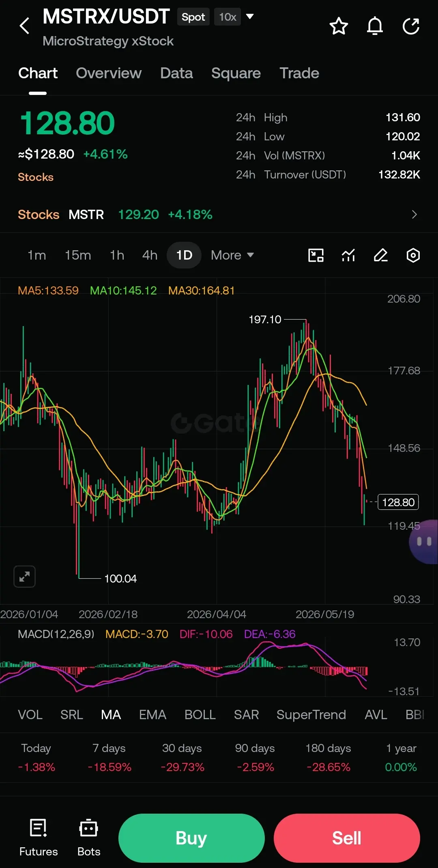Select the 1h timeframe
Viewport: 438px width, 868px height.
click(117, 255)
